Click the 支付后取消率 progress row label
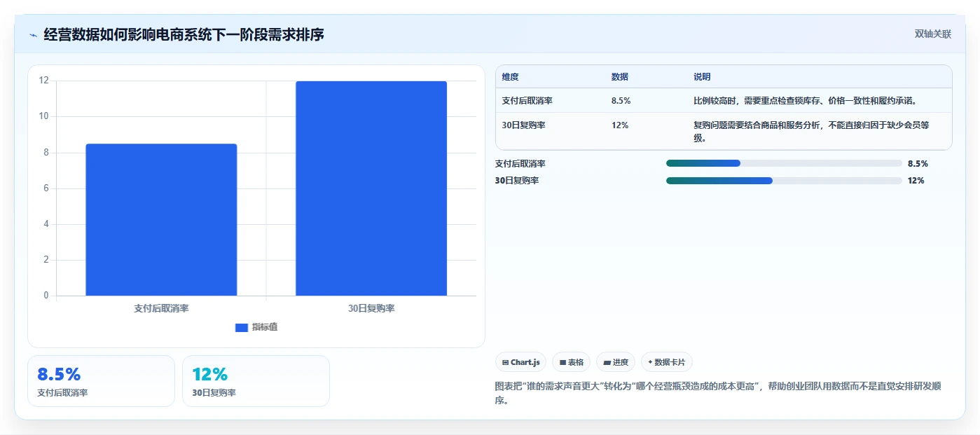The width and height of the screenshot is (980, 435). tap(520, 164)
